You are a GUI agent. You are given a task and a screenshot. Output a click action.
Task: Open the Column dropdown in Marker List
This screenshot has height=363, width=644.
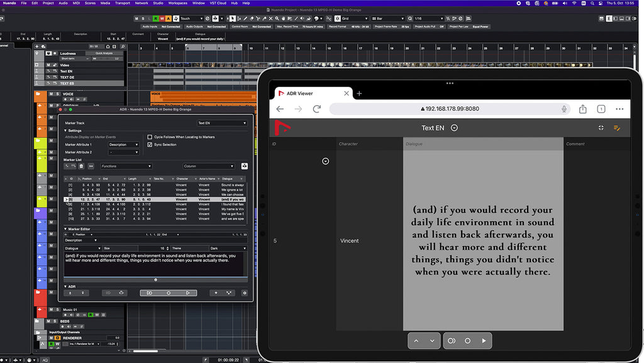click(x=209, y=166)
